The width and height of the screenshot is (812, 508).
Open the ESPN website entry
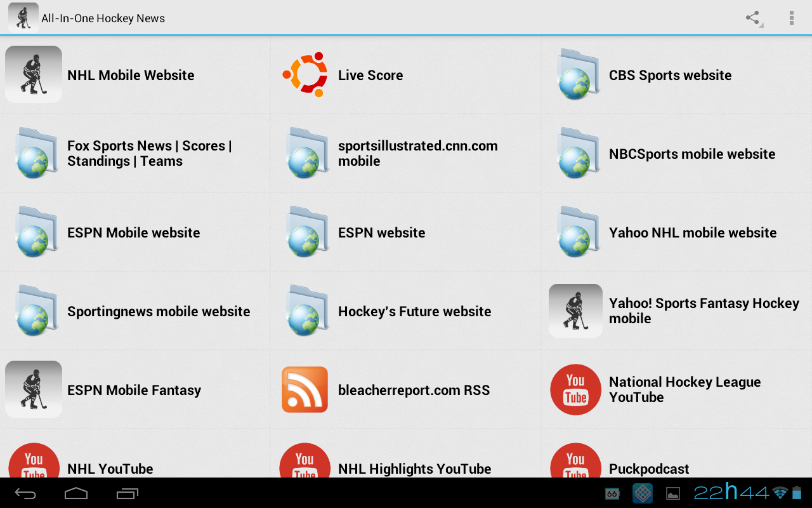[381, 232]
